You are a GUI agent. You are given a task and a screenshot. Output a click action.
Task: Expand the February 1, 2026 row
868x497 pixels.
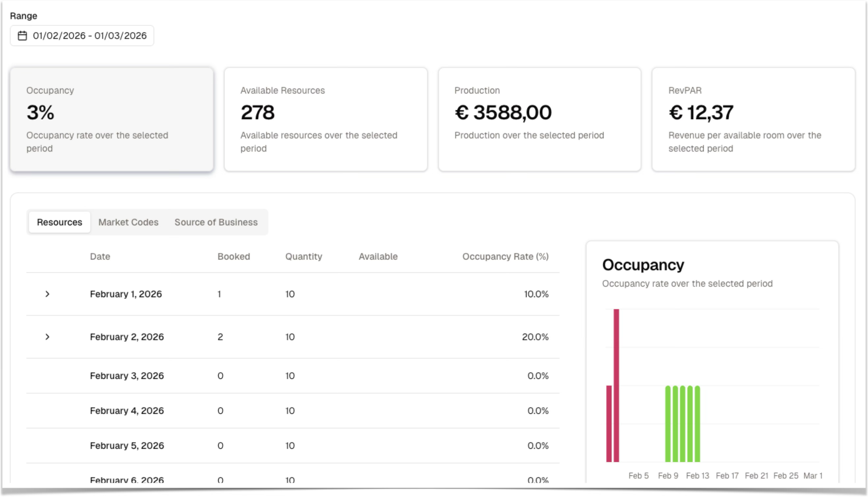pyautogui.click(x=47, y=294)
